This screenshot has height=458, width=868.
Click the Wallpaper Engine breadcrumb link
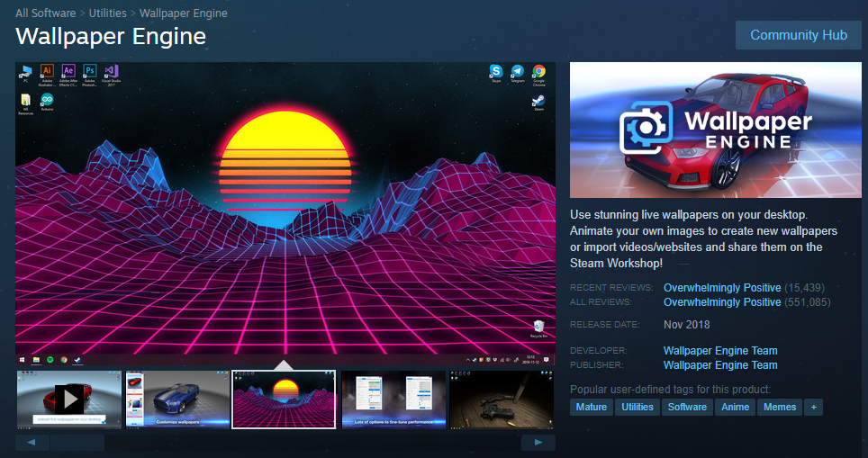click(x=183, y=13)
